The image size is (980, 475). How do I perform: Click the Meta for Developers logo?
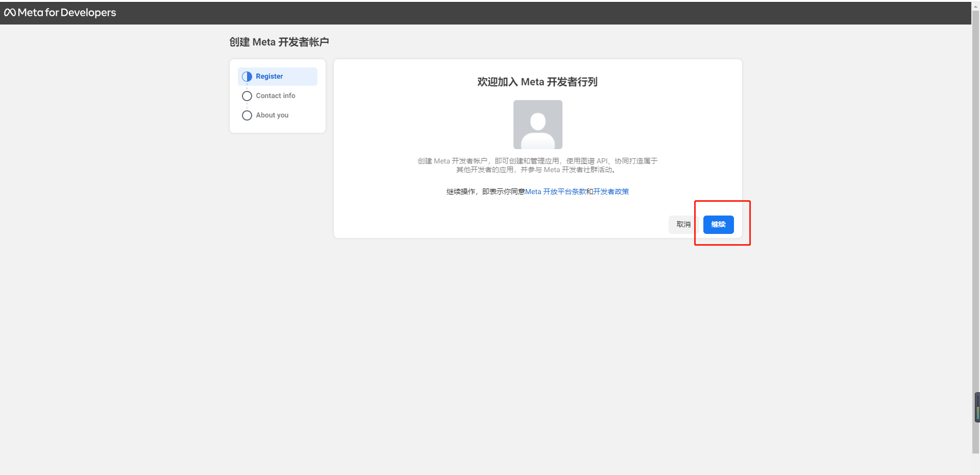pos(60,12)
